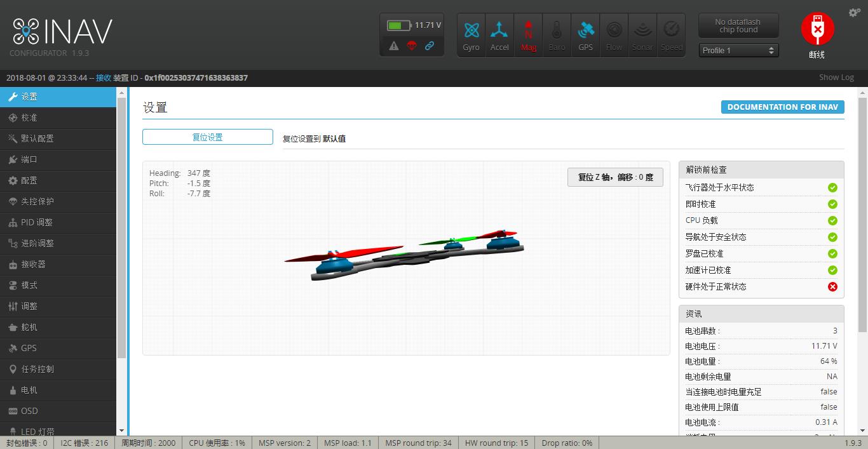The width and height of the screenshot is (868, 449).
Task: Click Show Log
Action: pyautogui.click(x=836, y=77)
